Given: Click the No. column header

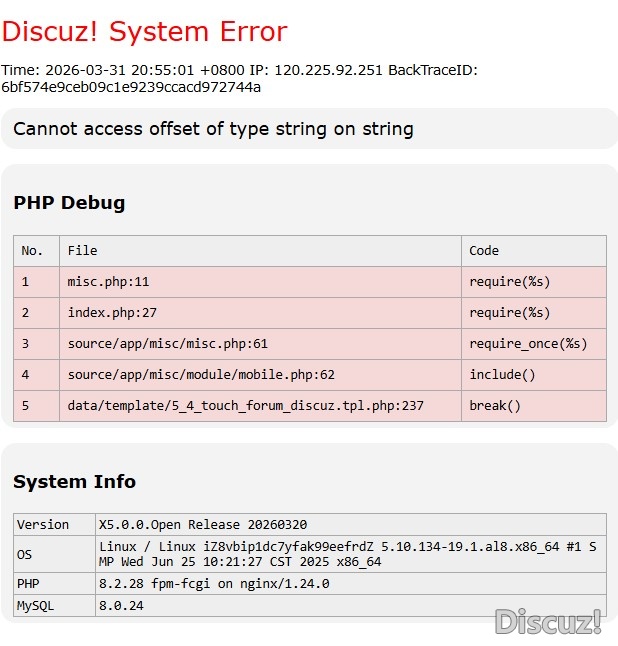Looking at the screenshot, I should (x=33, y=251).
